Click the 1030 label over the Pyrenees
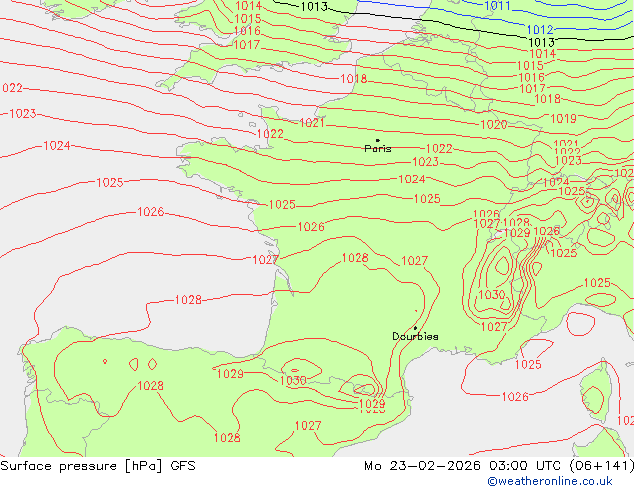 coord(293,380)
